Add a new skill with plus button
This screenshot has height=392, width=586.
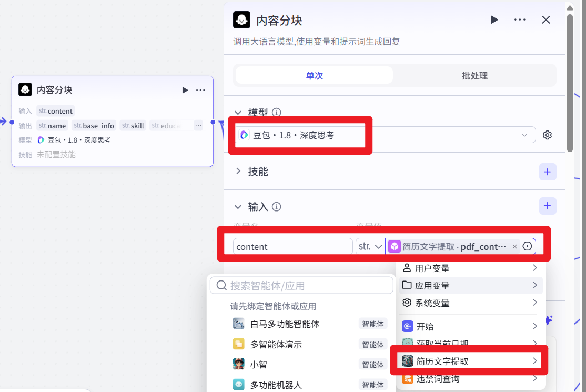[548, 172]
